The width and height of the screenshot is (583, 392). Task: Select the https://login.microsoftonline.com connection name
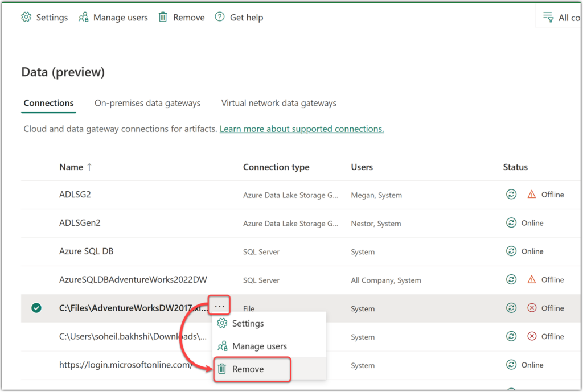coord(126,365)
